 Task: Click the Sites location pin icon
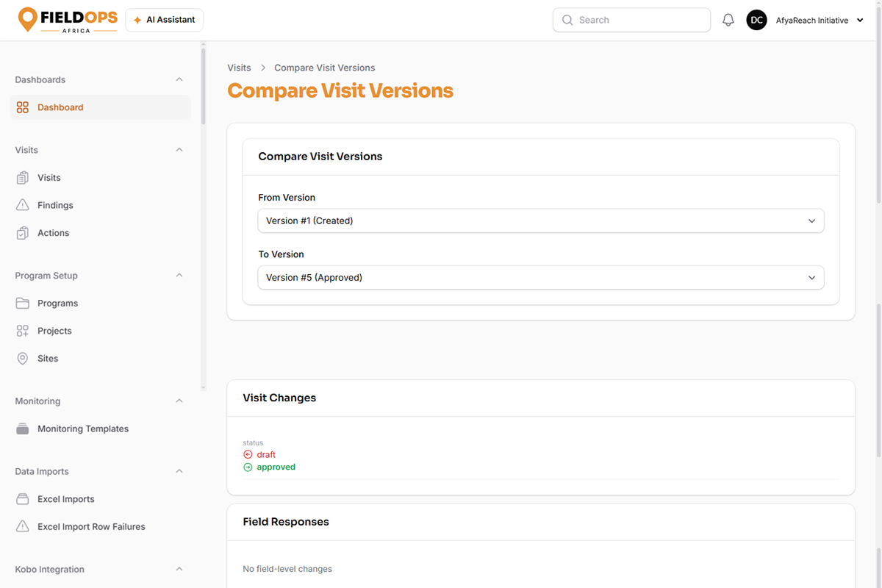pos(23,359)
